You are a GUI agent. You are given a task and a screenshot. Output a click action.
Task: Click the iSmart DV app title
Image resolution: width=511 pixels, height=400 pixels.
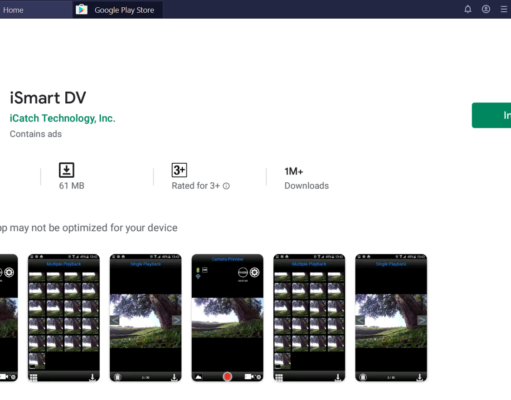[48, 98]
